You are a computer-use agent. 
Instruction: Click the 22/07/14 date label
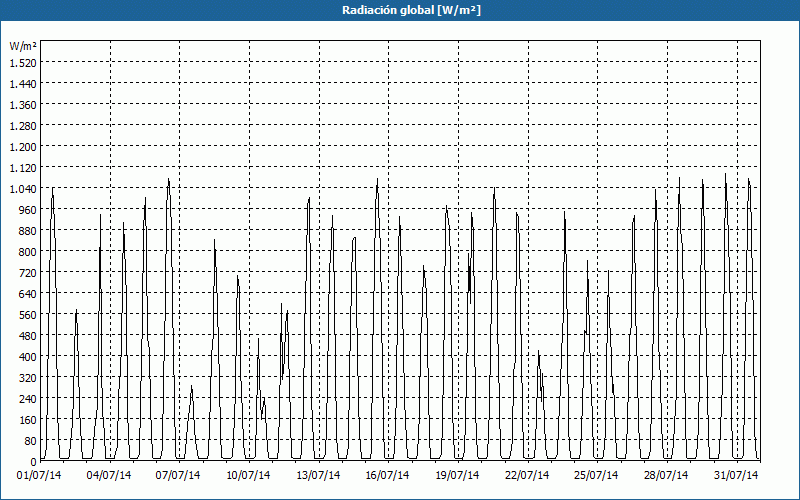(x=527, y=475)
